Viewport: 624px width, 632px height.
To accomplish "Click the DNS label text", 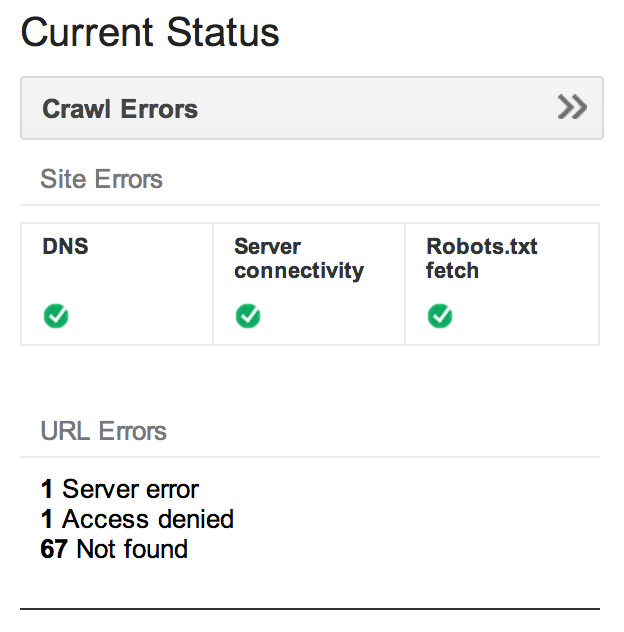I will (65, 246).
